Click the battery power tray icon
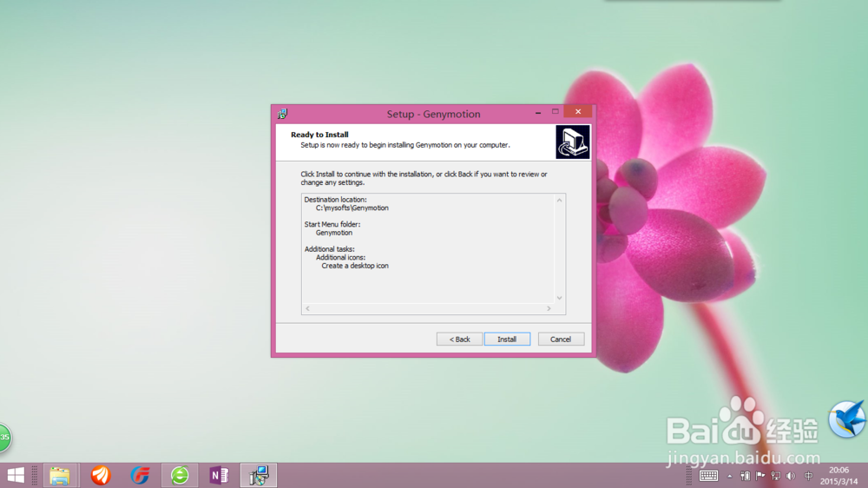Screen dimensions: 868x488 click(746, 476)
